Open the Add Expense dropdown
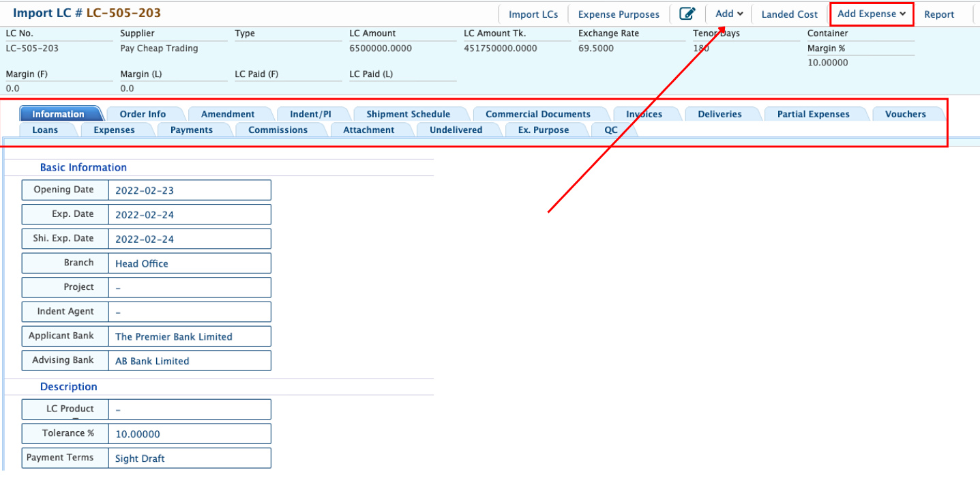The height and width of the screenshot is (483, 980). pyautogui.click(x=871, y=14)
